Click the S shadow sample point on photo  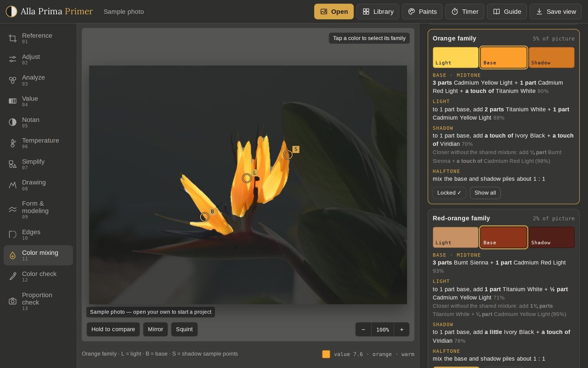coord(288,155)
